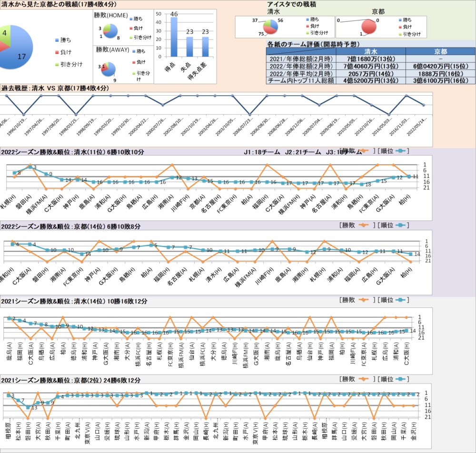This screenshot has height=453, width=476.
Task: Select the cell 6億0420万円(15位)
Action: pyautogui.click(x=440, y=66)
